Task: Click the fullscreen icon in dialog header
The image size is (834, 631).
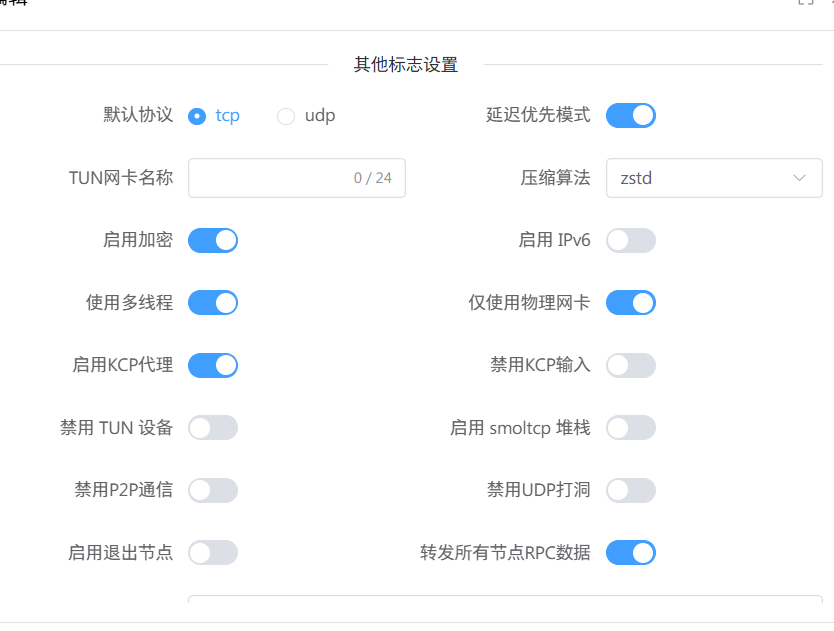Action: point(806,3)
